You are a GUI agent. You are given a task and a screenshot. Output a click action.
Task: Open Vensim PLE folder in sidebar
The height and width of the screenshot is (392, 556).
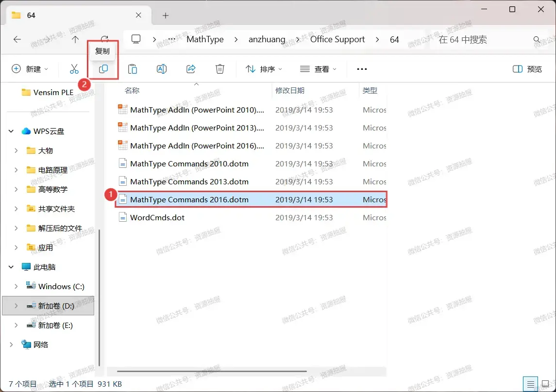click(x=48, y=93)
